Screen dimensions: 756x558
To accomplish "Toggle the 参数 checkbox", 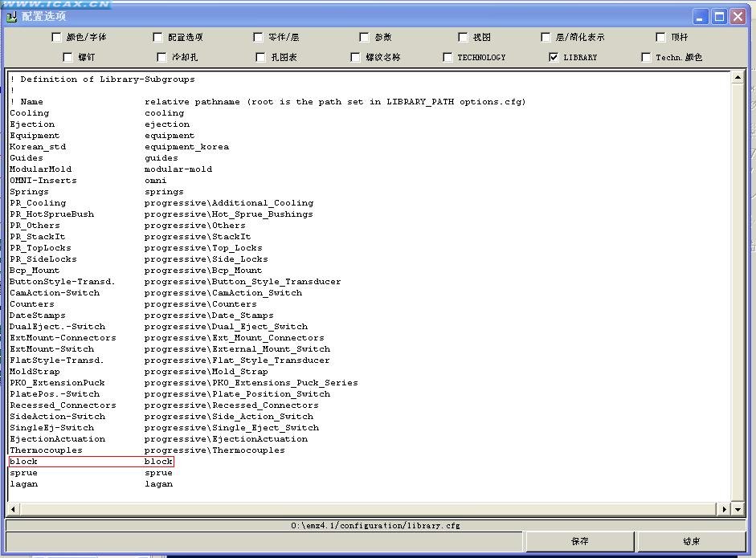I will 364,37.
